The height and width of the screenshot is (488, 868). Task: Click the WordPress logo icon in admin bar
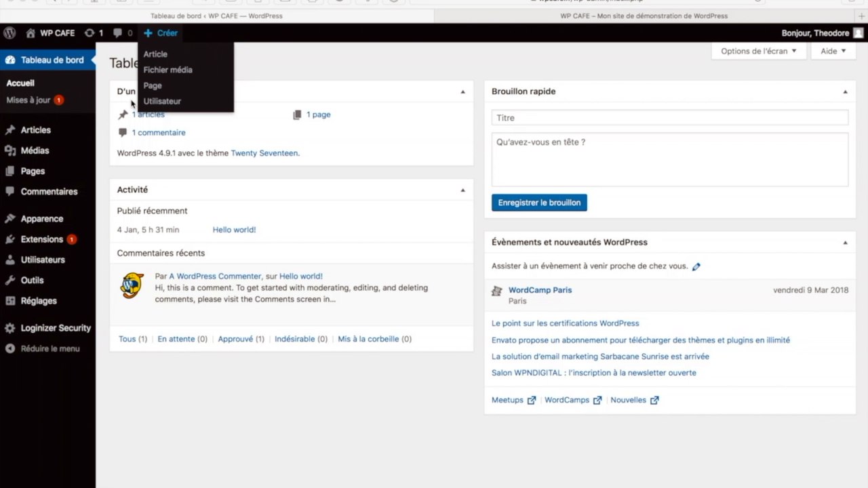pos(9,33)
